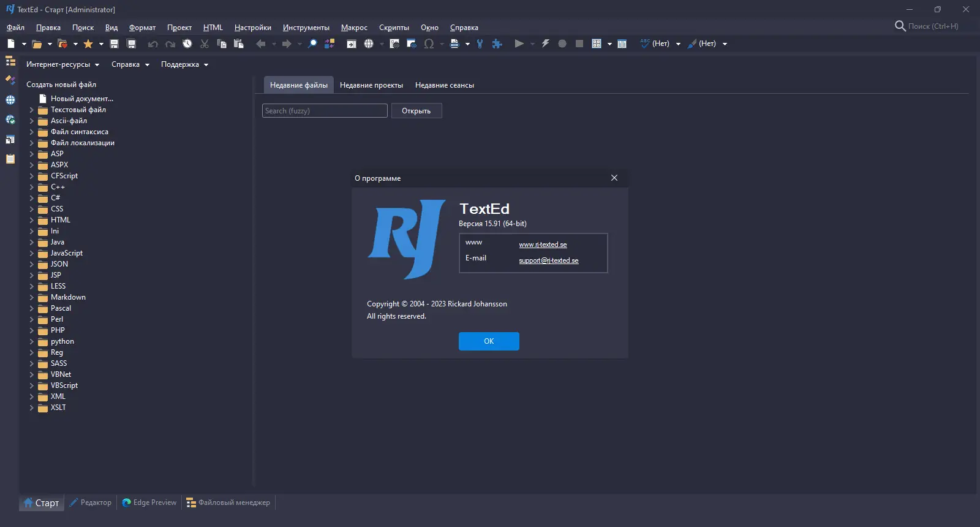Open the Скрипты menu
980x527 pixels.
pyautogui.click(x=394, y=28)
